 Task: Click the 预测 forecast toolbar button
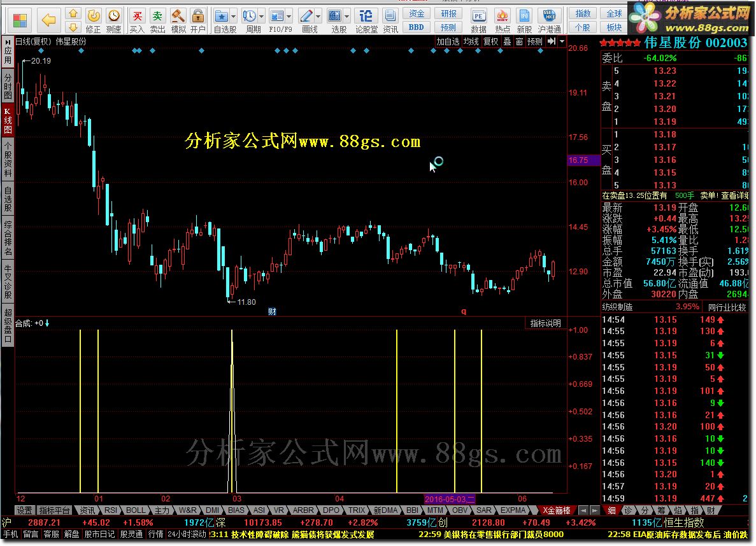pyautogui.click(x=448, y=27)
